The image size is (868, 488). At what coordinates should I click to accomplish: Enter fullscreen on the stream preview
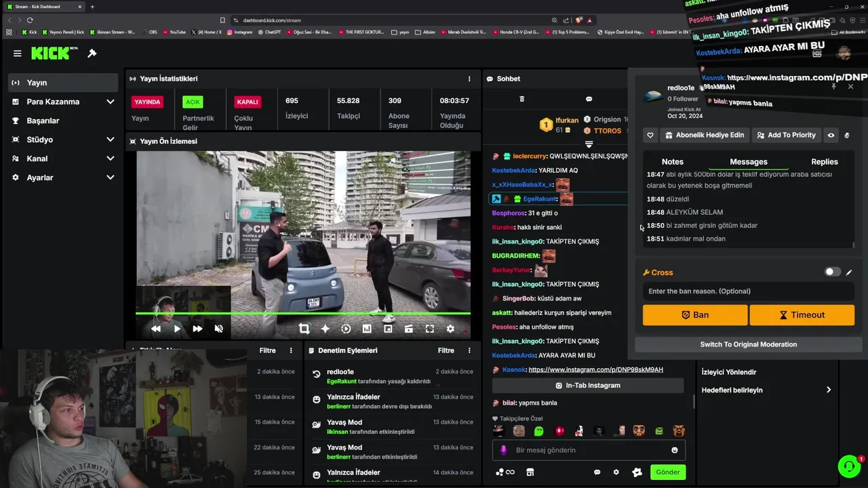tap(429, 329)
